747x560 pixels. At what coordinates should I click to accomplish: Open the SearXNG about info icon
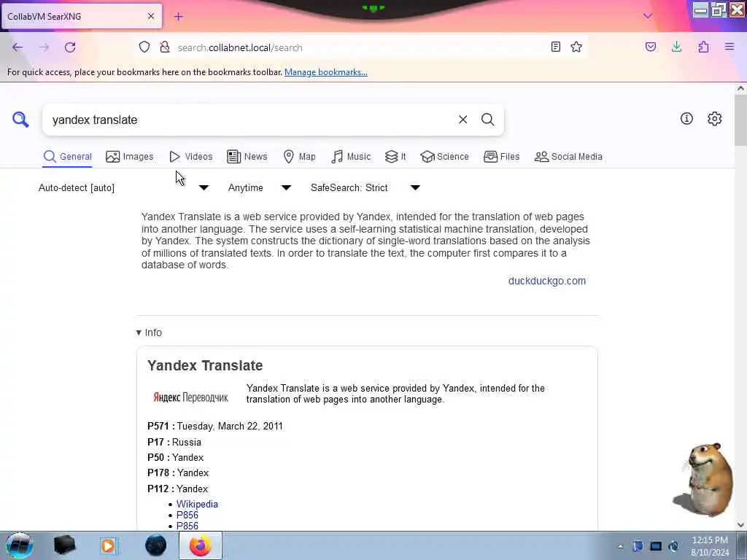tap(686, 119)
